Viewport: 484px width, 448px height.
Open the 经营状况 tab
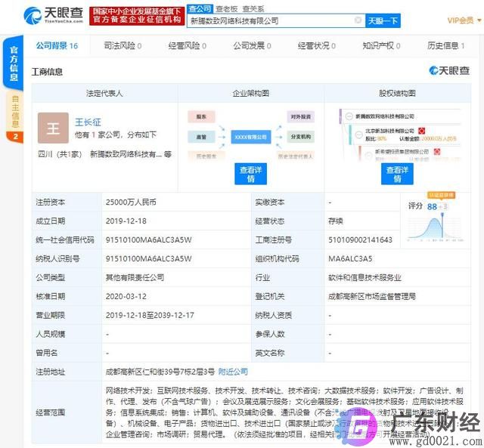pyautogui.click(x=317, y=46)
